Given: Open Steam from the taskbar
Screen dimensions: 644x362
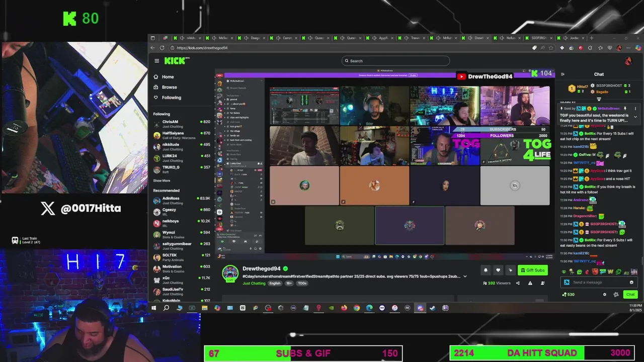Looking at the screenshot, I should point(432,308).
